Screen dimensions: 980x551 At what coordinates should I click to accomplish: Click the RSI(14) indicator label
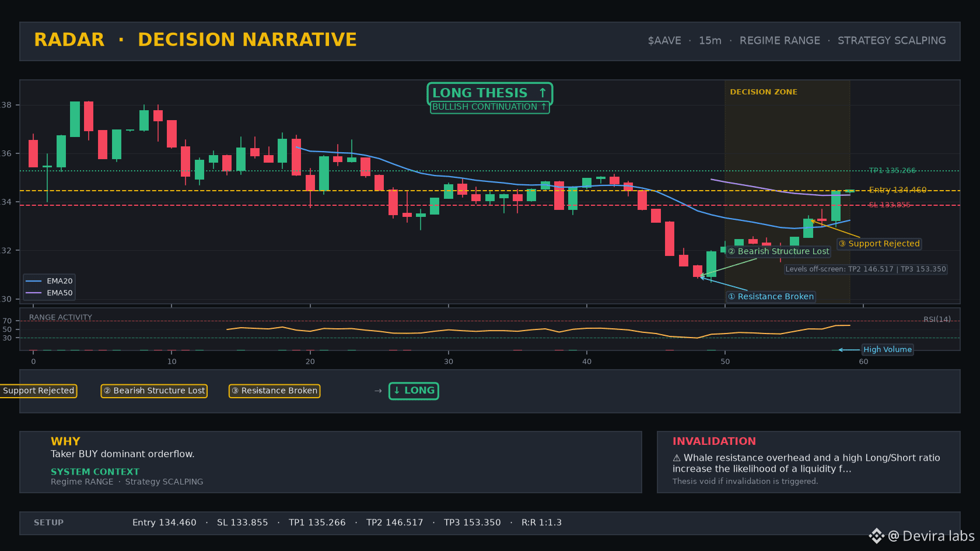937,320
